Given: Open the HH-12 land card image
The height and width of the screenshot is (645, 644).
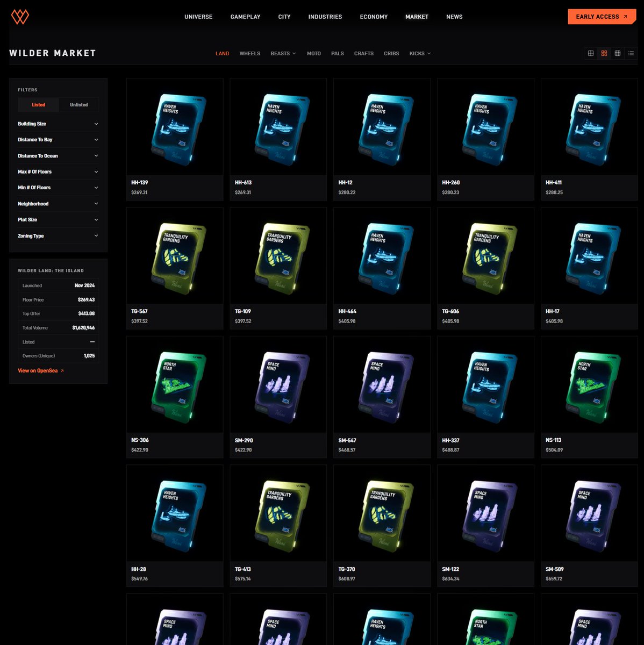Looking at the screenshot, I should 382,127.
